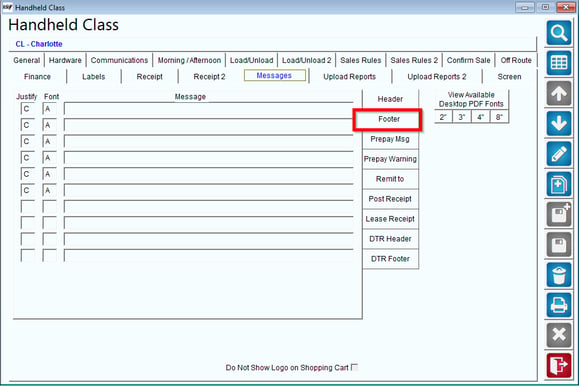Select the Prepay Msg button
The width and height of the screenshot is (579, 386).
click(x=390, y=139)
